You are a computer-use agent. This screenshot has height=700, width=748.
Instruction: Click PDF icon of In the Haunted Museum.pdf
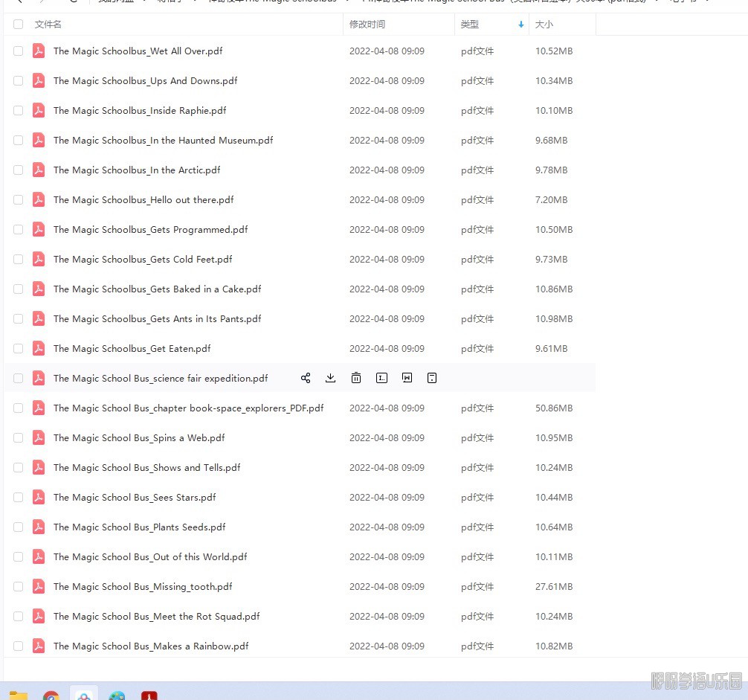pos(39,141)
